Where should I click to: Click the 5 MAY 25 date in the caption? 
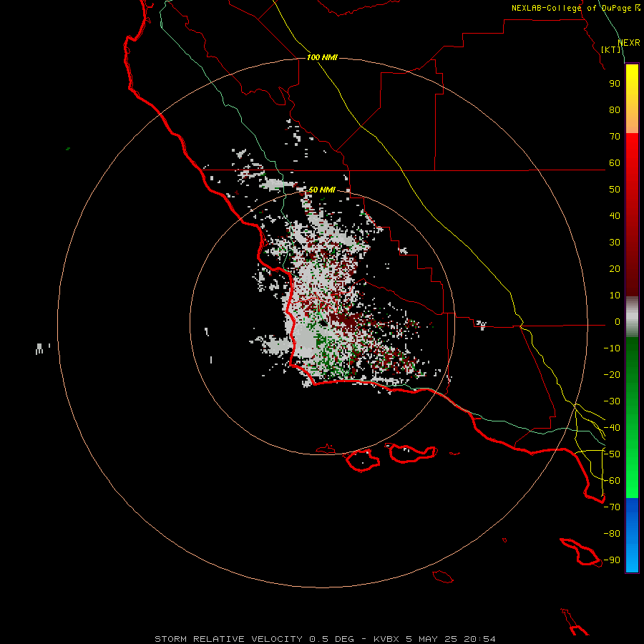tap(431, 639)
